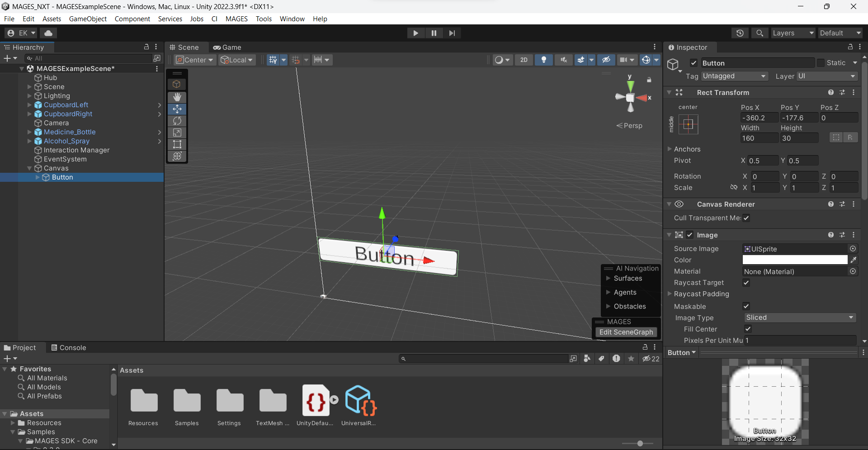
Task: Uncheck the Raycast Target checkbox
Action: click(746, 283)
